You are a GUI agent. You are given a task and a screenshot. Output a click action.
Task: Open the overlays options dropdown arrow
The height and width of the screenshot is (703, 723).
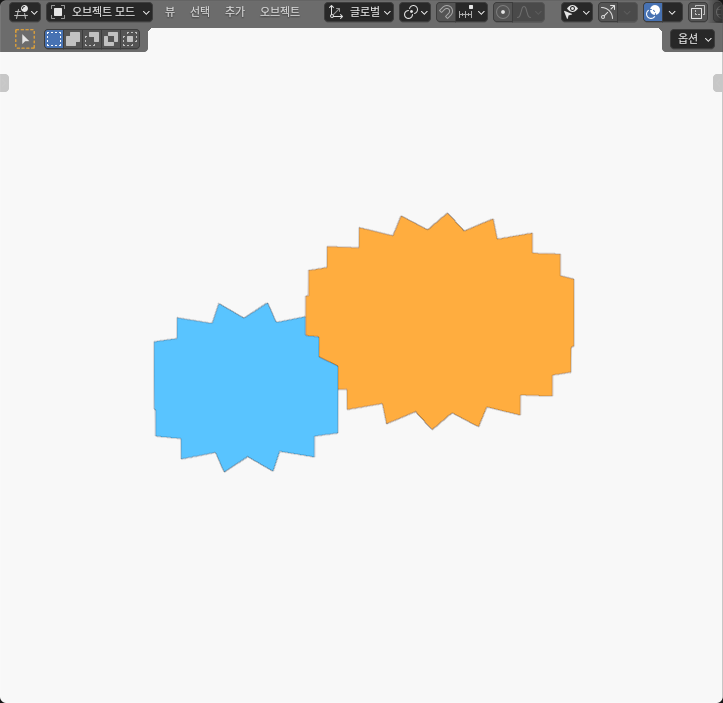point(673,12)
